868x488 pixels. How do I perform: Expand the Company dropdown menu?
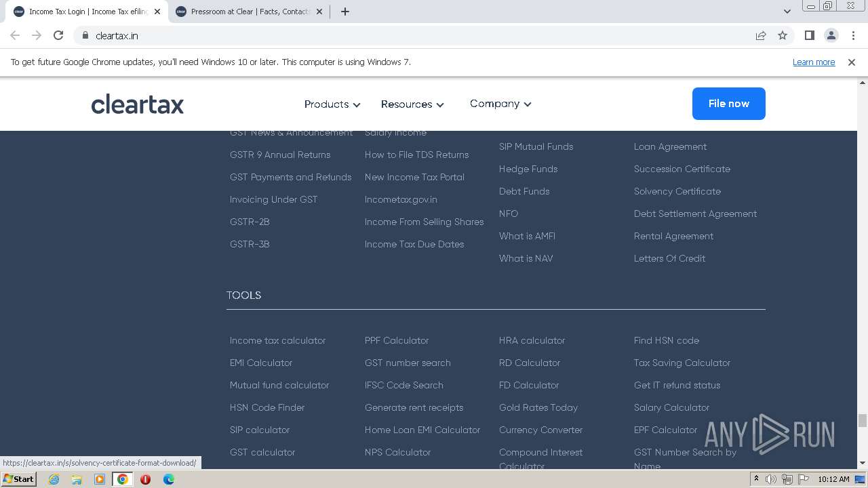[x=500, y=104]
